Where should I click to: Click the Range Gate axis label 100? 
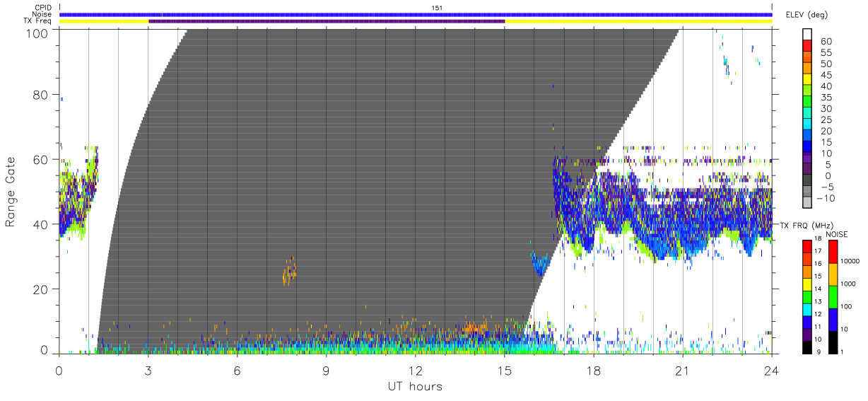click(x=38, y=33)
